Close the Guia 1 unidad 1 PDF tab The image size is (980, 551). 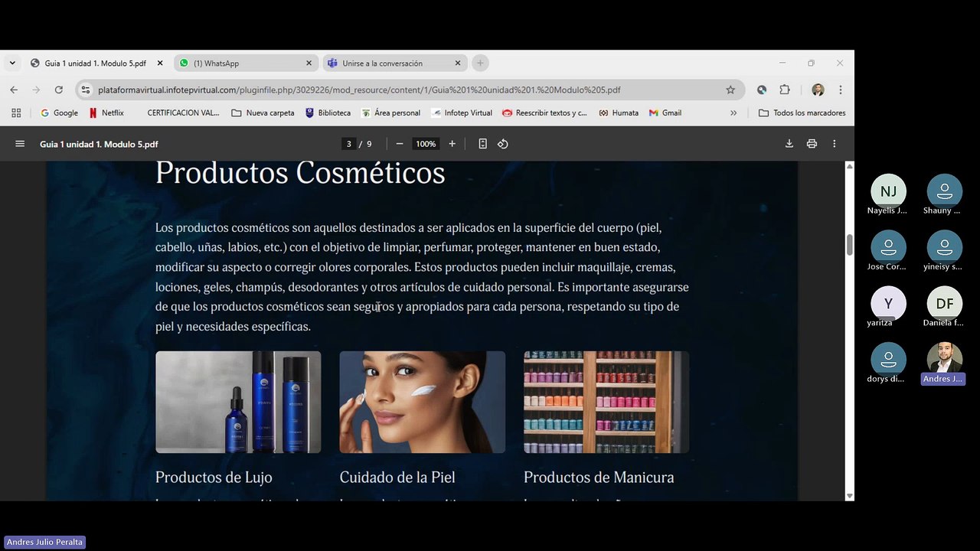click(160, 64)
